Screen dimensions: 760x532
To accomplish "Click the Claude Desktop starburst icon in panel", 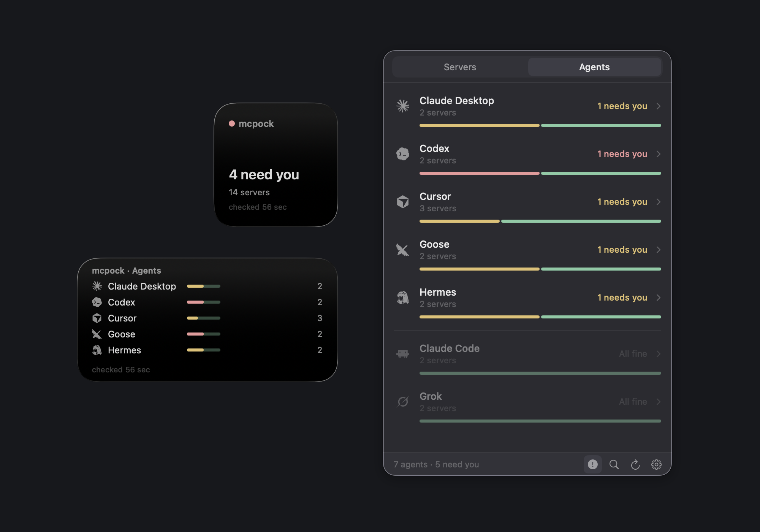I will [403, 106].
